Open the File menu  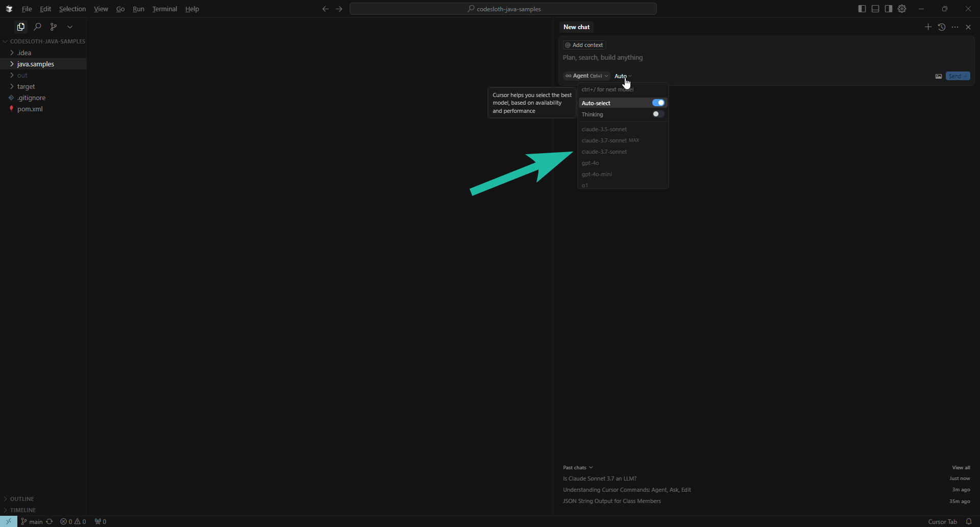click(27, 9)
